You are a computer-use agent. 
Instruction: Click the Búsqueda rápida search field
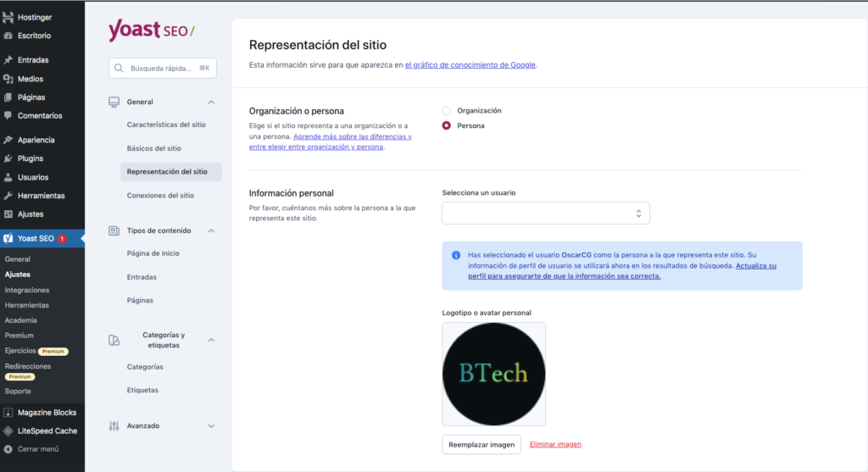click(x=162, y=69)
